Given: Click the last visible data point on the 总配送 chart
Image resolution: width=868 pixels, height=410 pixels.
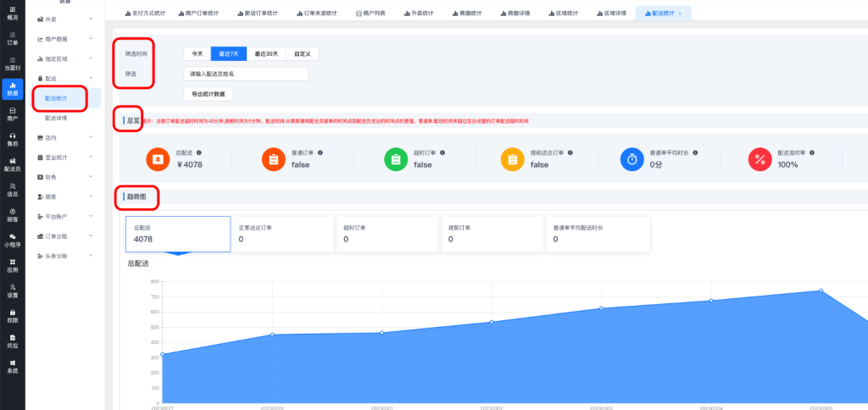Looking at the screenshot, I should (x=821, y=291).
